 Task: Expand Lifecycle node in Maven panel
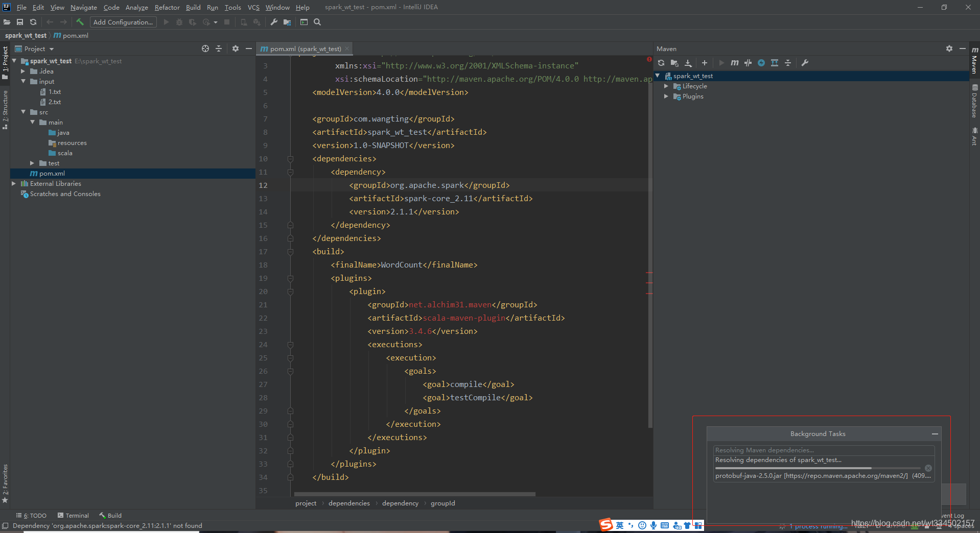pyautogui.click(x=666, y=86)
